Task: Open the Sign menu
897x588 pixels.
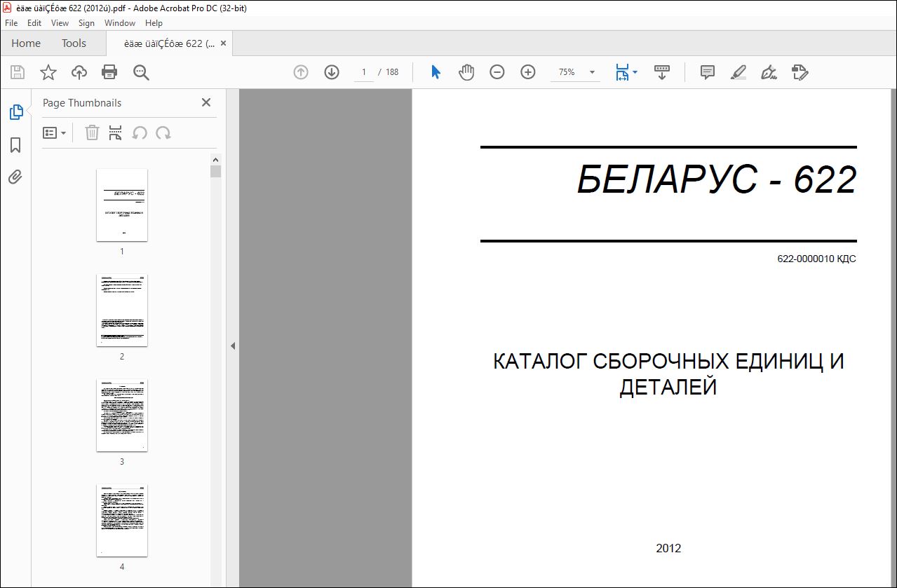Action: 86,23
